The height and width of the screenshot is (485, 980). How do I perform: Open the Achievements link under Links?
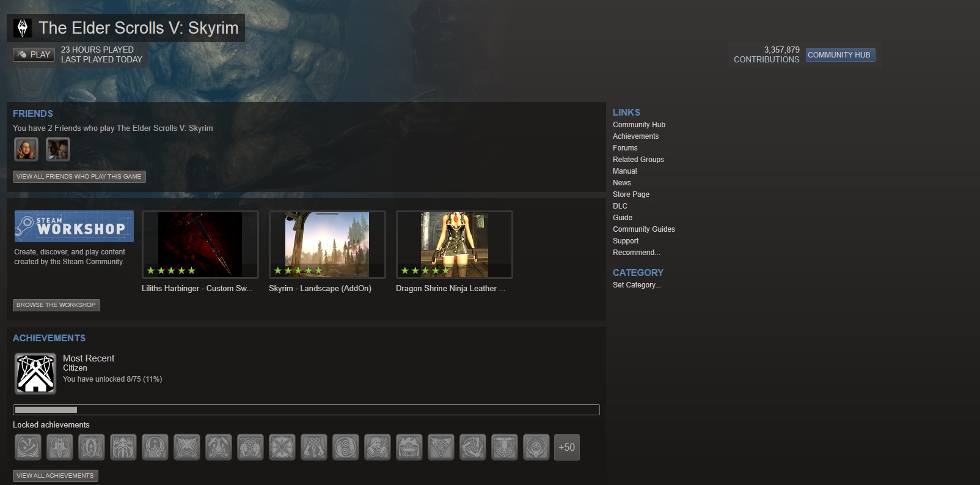(x=636, y=136)
